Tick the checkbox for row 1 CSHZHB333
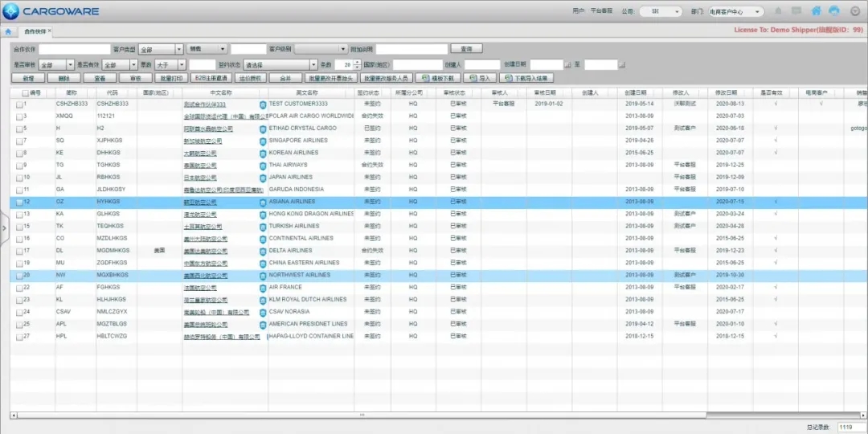The height and width of the screenshot is (434, 868). [19, 104]
